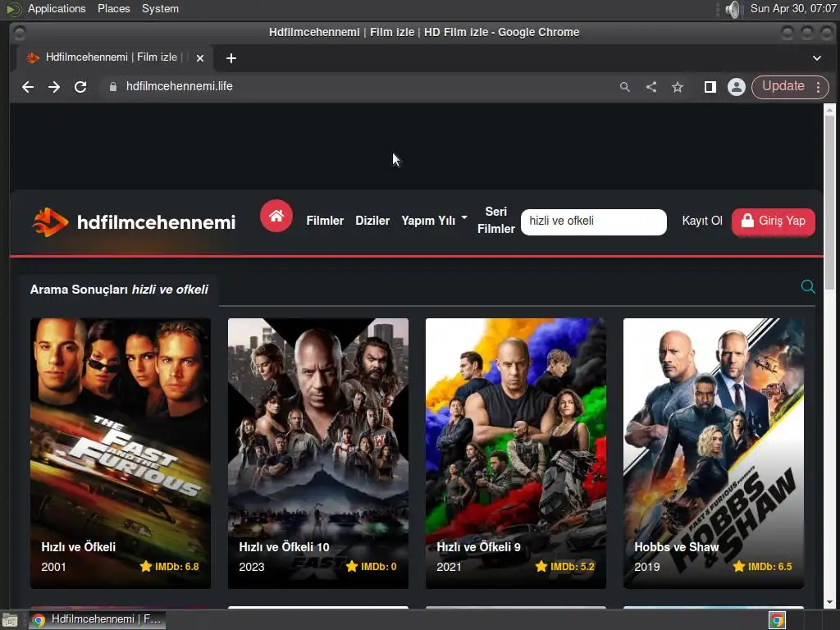This screenshot has width=840, height=630.
Task: Click the scrollbar down arrow
Action: 830,602
